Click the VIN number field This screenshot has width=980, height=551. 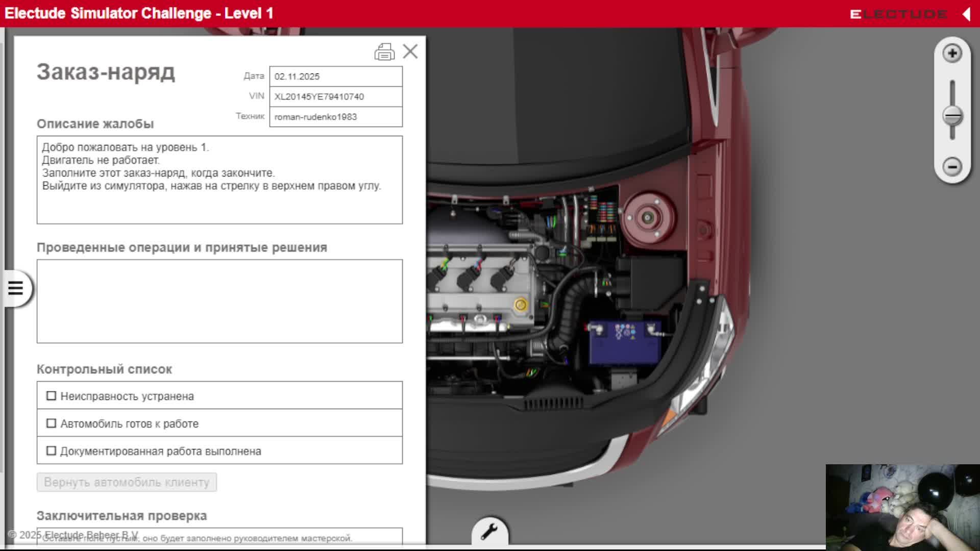335,96
